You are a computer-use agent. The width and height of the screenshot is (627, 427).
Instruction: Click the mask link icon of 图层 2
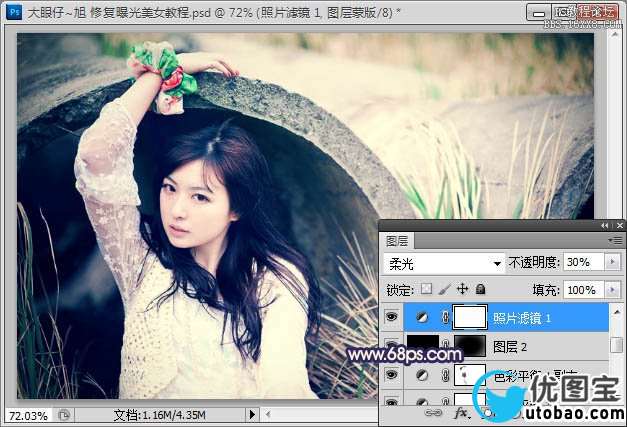pyautogui.click(x=445, y=343)
